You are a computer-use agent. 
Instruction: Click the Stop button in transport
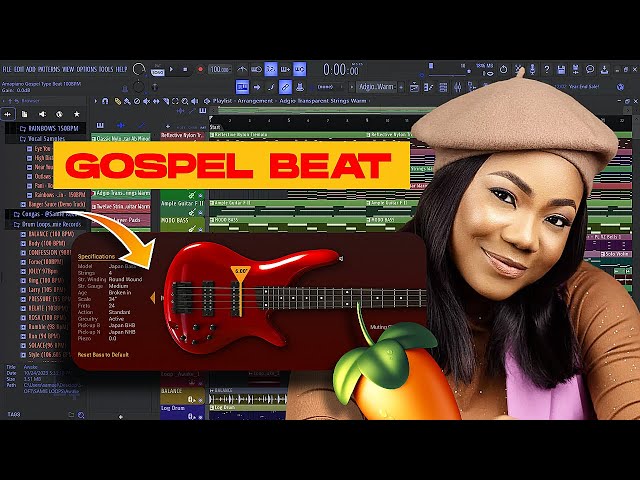(x=185, y=69)
